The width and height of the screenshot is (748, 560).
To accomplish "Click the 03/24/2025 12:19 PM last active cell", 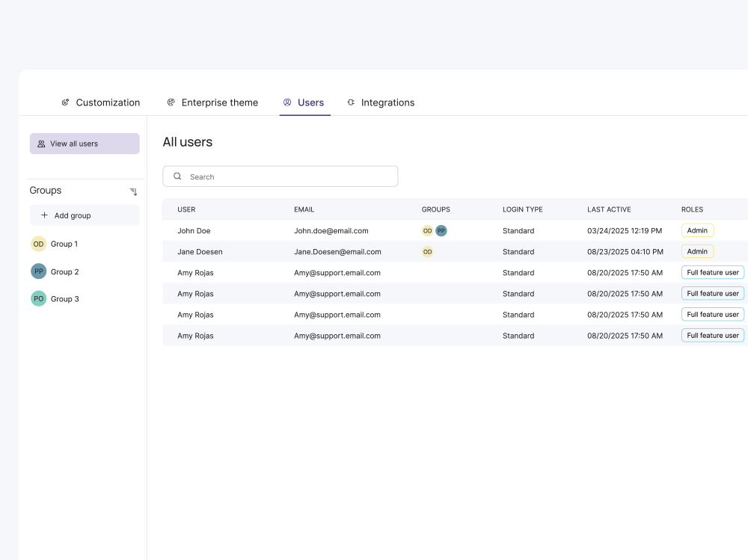I will (x=625, y=231).
